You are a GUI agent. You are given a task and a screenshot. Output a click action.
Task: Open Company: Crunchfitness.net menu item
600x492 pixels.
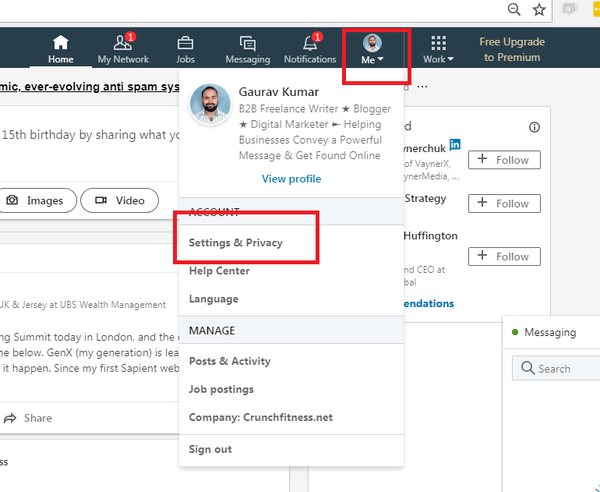261,417
